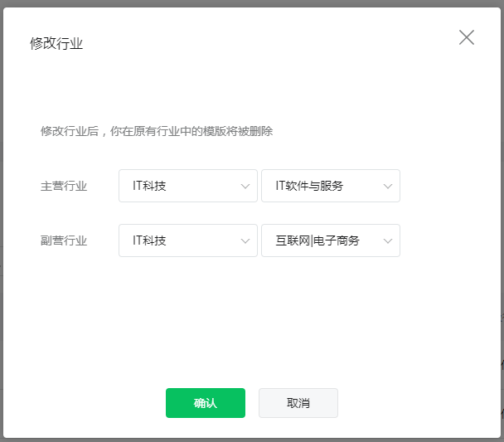
Task: Click the 副营行业 field label
Action: (64, 240)
